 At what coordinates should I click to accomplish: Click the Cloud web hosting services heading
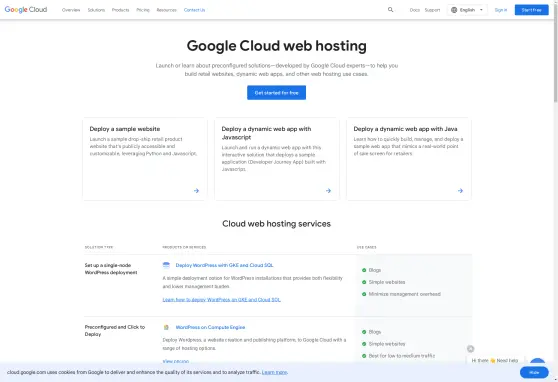pos(277,224)
